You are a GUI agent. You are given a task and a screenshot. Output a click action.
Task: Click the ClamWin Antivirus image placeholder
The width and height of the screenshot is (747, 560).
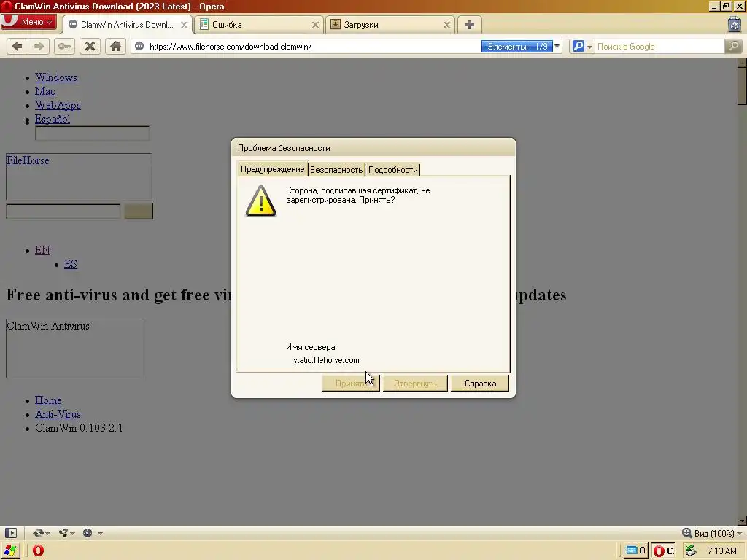(75, 348)
